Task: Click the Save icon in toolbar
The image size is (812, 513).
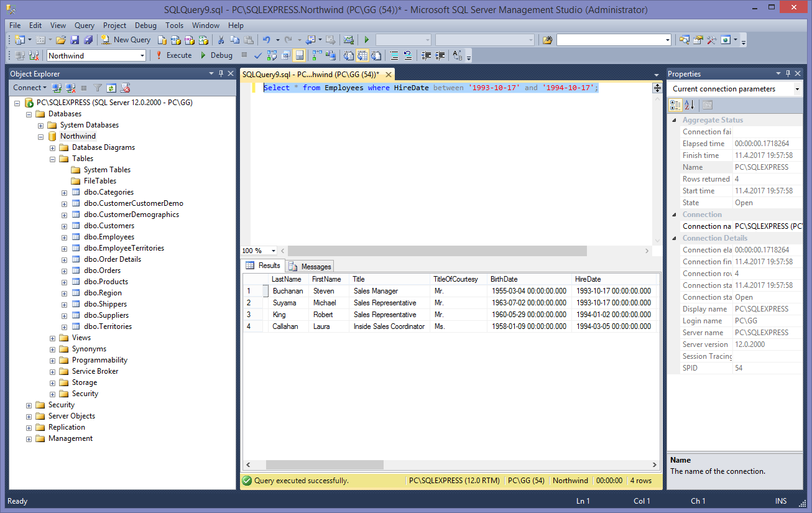Action: pyautogui.click(x=75, y=40)
